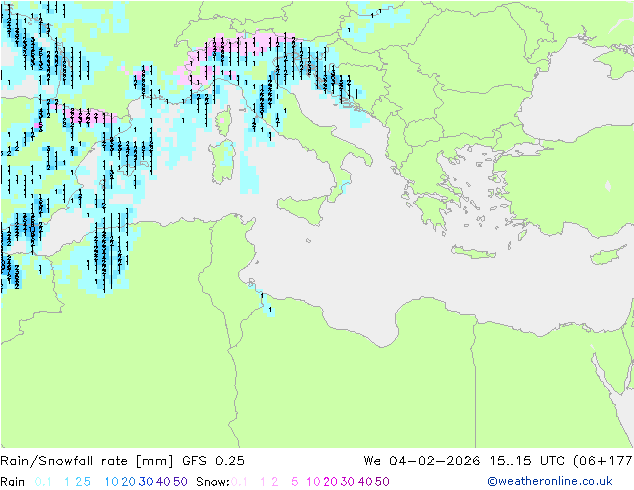This screenshot has width=634, height=490.
Task: Pick the Rain legend value 40
Action: [163, 482]
